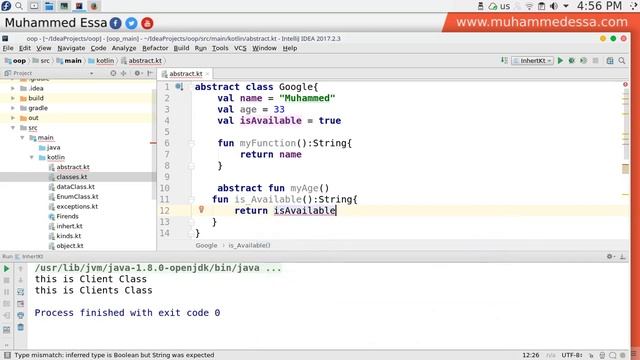Open the Refactor menu

[155, 48]
